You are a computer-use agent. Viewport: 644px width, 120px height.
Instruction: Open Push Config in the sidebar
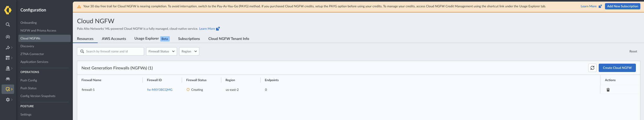tap(29, 80)
